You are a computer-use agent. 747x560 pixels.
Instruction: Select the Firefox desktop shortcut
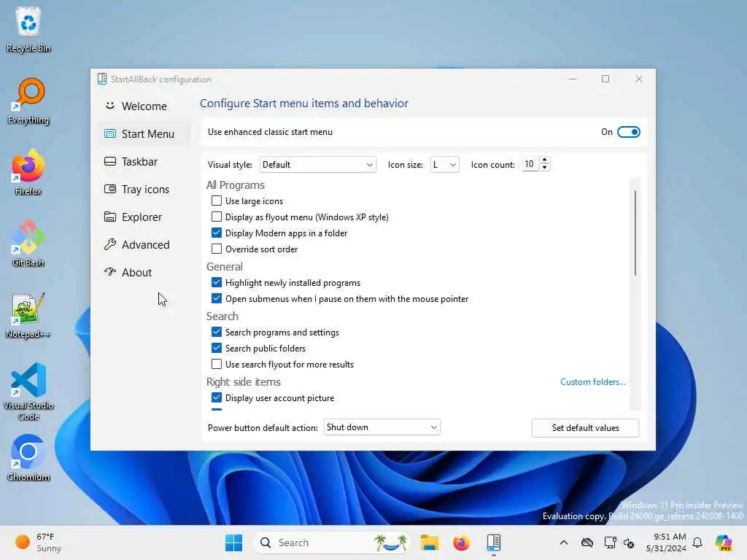[x=28, y=172]
